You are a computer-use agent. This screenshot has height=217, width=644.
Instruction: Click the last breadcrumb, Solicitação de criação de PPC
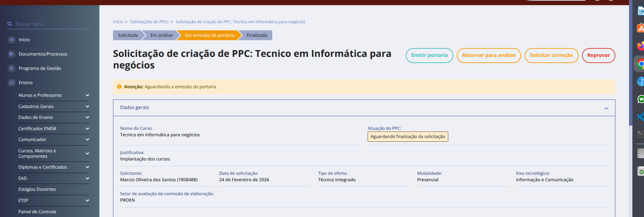pos(240,22)
